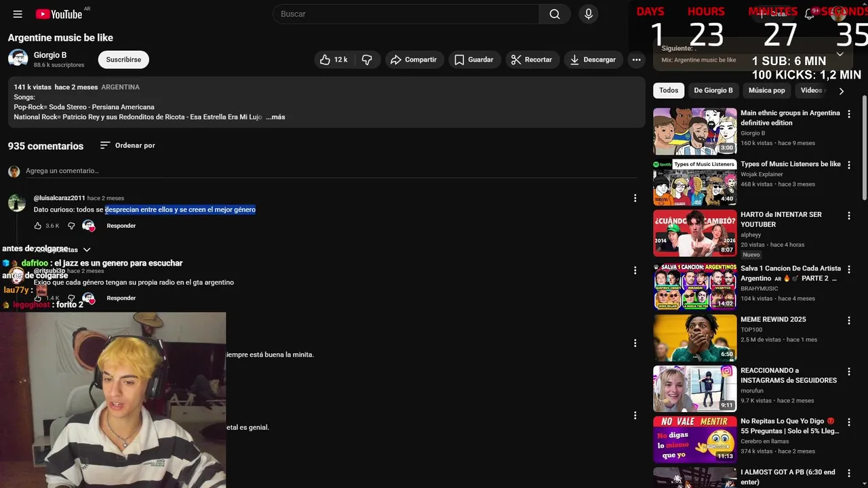The height and width of the screenshot is (488, 868).
Task: Clip the video with Recortar
Action: (532, 60)
